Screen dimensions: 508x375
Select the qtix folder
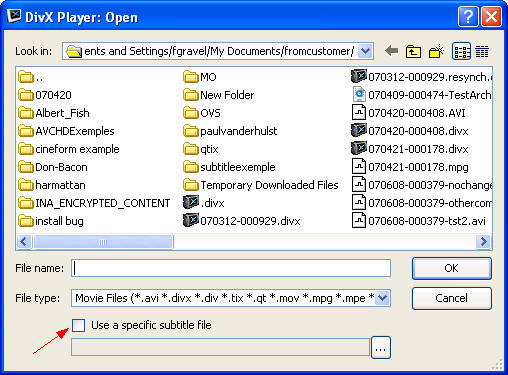click(x=201, y=149)
